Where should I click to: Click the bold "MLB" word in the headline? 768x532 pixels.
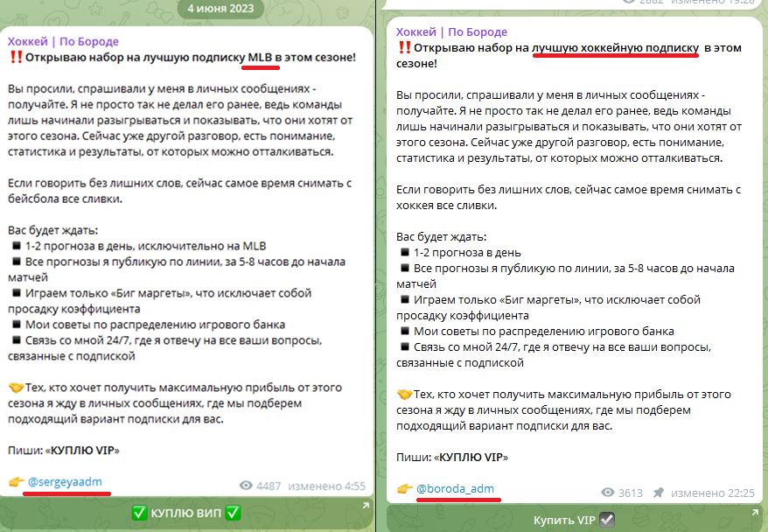pyautogui.click(x=260, y=58)
